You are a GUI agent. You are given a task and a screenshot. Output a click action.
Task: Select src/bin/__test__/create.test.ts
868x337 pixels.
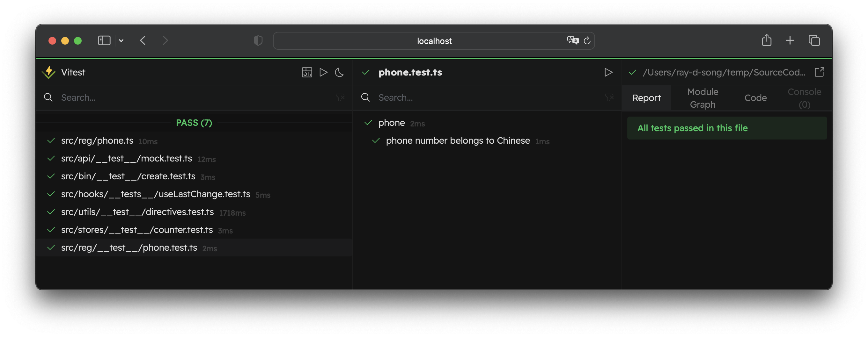(194, 176)
